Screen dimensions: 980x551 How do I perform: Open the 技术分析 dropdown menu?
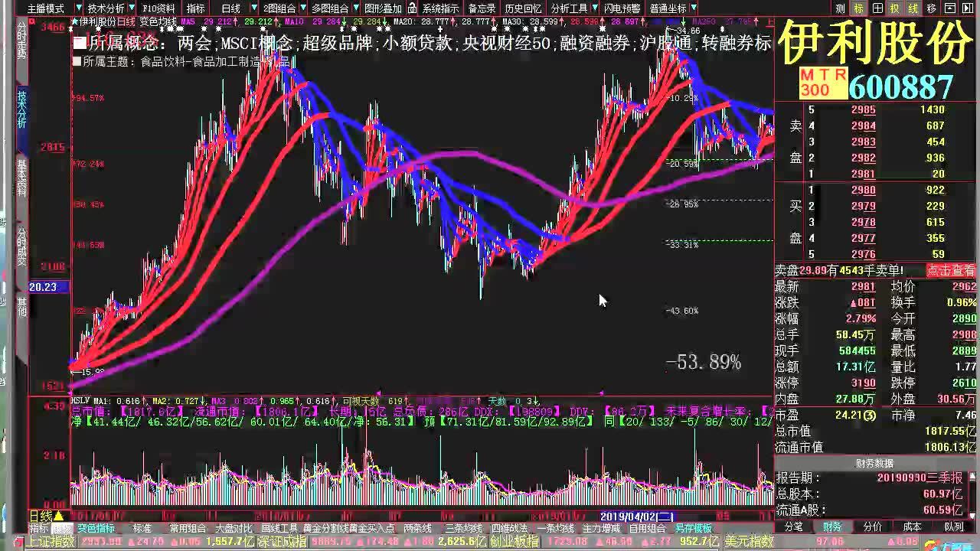[106, 8]
